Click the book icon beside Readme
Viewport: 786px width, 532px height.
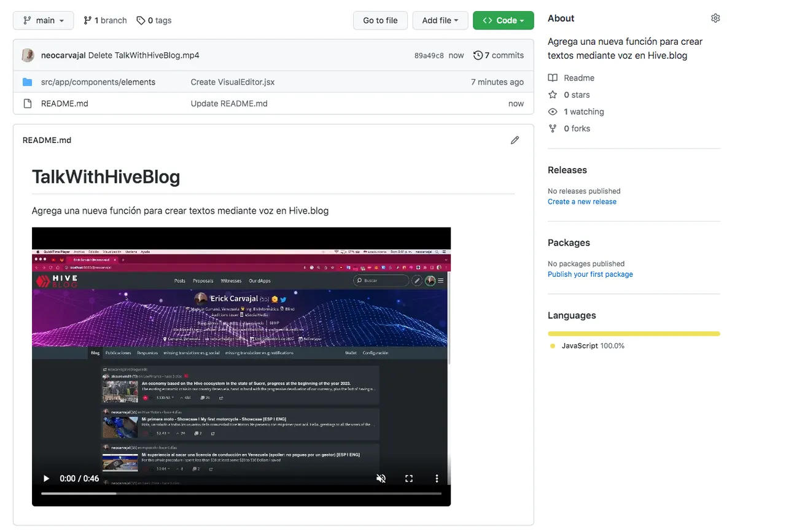coord(553,78)
